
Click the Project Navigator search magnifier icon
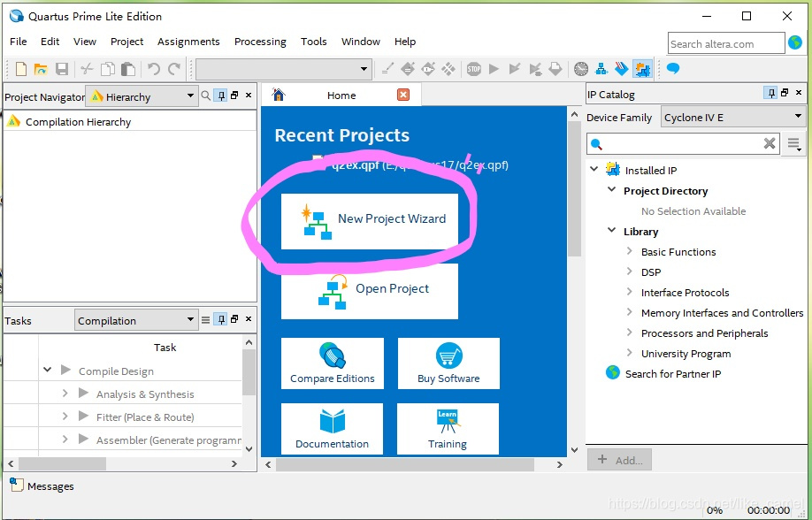click(x=205, y=96)
